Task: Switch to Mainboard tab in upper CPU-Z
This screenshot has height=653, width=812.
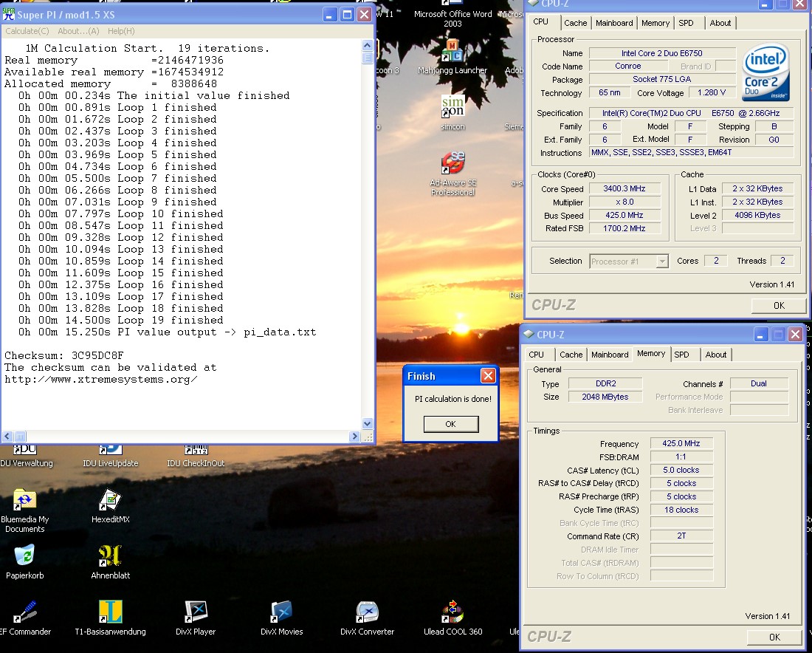Action: [x=614, y=23]
